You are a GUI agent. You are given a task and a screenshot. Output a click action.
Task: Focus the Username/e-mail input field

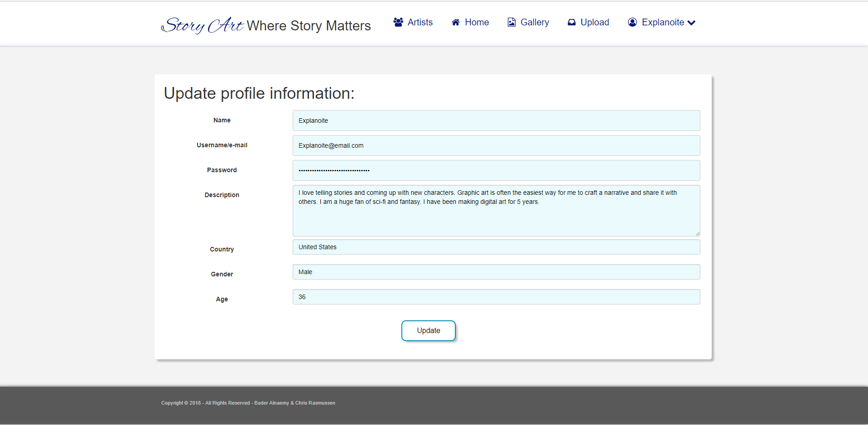(496, 145)
